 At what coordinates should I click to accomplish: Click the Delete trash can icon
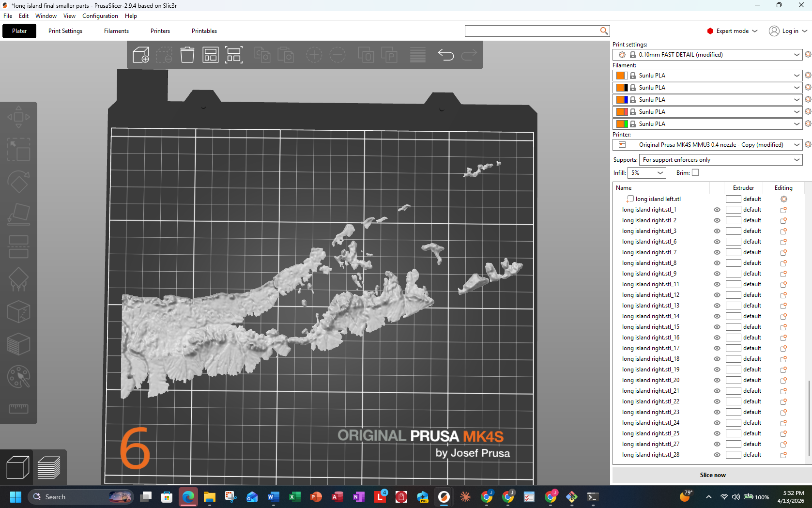pyautogui.click(x=187, y=55)
